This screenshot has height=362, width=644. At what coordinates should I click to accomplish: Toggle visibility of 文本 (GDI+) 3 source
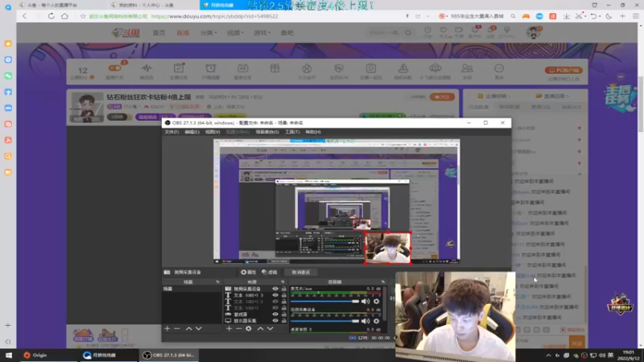tap(275, 295)
